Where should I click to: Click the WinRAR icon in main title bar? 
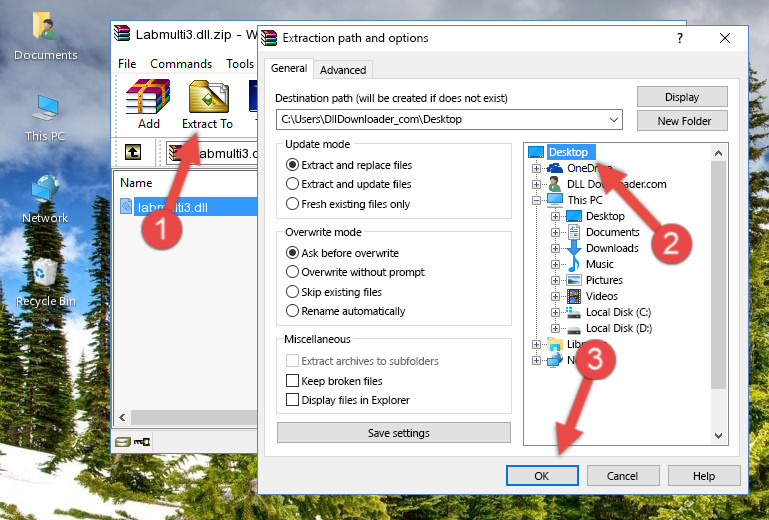click(x=122, y=33)
